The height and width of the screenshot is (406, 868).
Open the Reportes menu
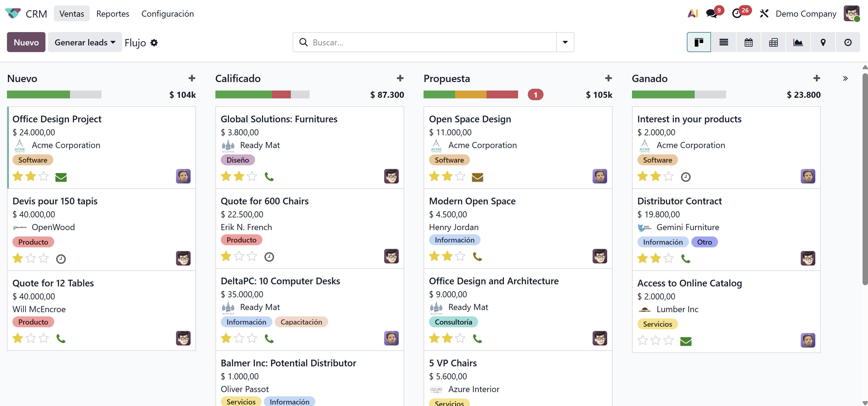coord(112,14)
